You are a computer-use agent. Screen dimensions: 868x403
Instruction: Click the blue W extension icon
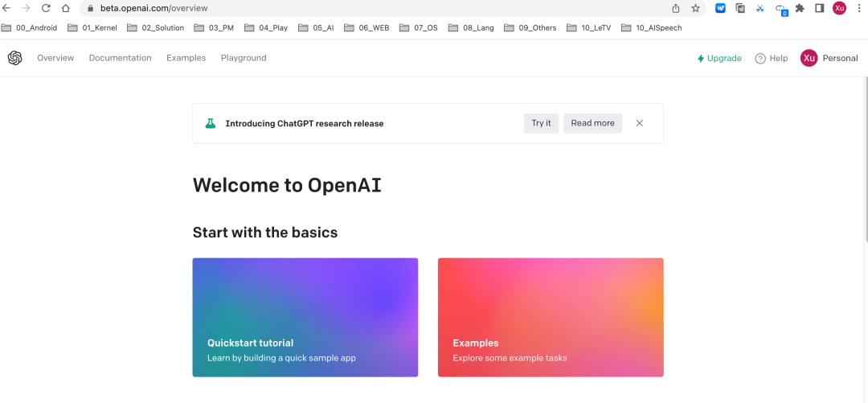(720, 8)
